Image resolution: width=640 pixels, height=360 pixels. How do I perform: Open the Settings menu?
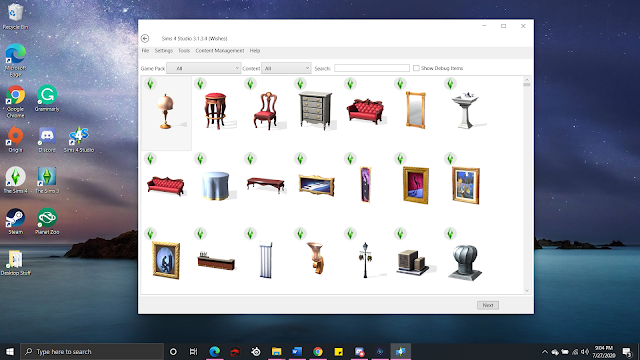click(x=164, y=51)
